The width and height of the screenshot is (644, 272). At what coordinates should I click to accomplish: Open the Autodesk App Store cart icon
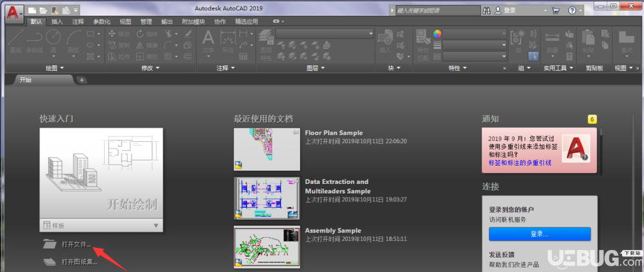[x=555, y=10]
